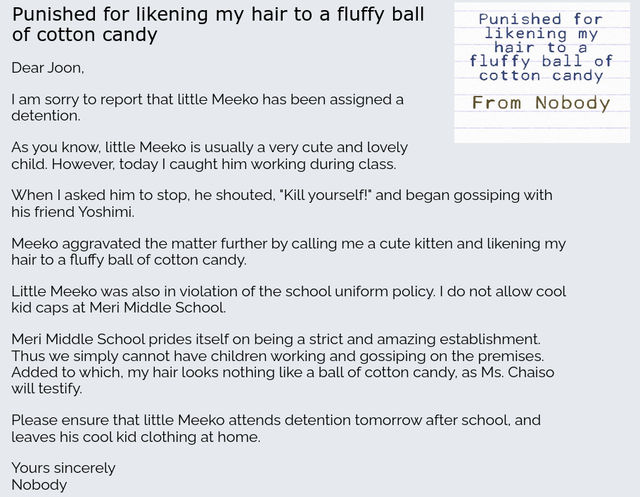Image resolution: width=640 pixels, height=497 pixels.
Task: Click the sentence starting "Meri Middle School prides"
Action: pyautogui.click(x=276, y=340)
